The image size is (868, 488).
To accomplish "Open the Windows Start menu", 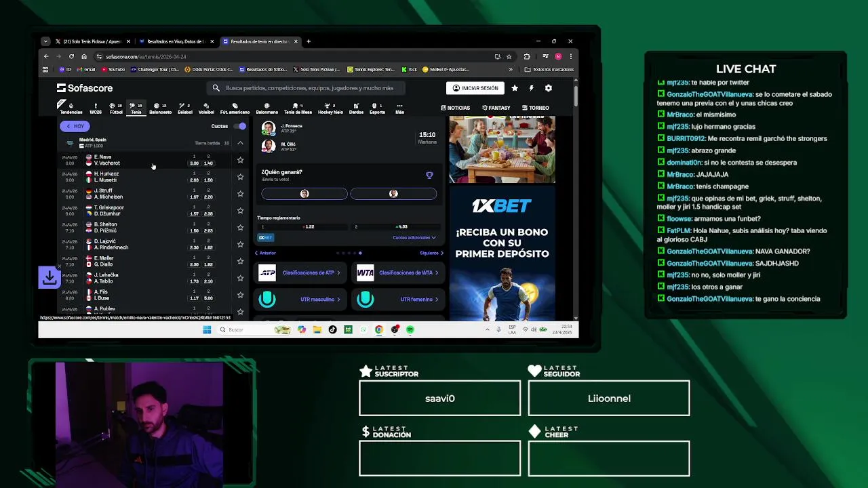I will coord(207,329).
